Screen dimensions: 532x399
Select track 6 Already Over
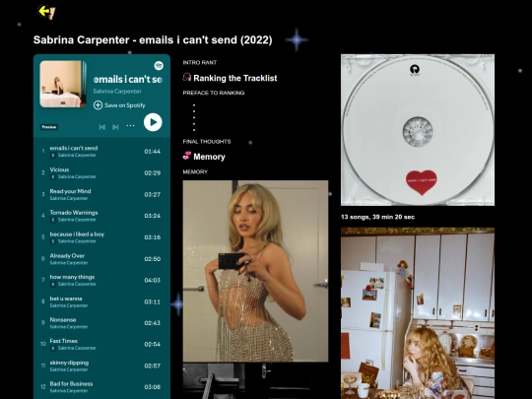(x=101, y=259)
